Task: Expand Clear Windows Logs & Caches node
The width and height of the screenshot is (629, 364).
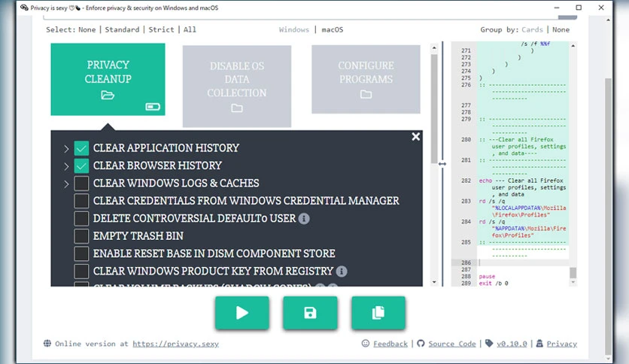Action: click(x=66, y=184)
